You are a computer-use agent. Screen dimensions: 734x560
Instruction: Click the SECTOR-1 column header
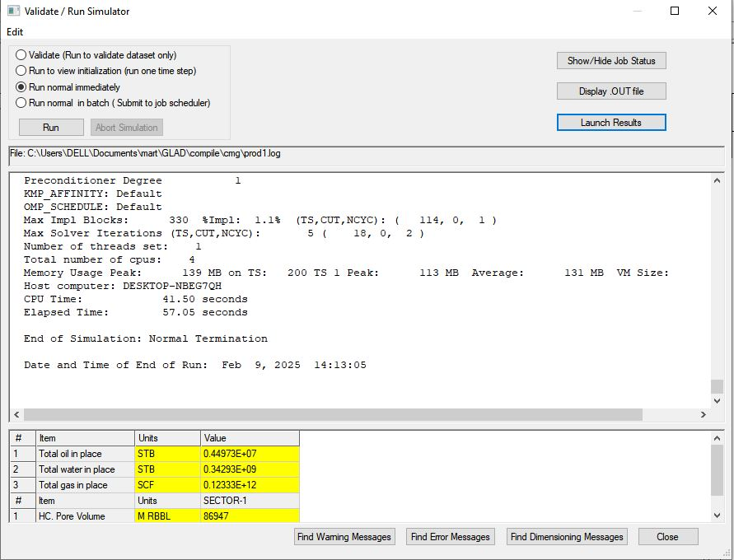(x=250, y=501)
